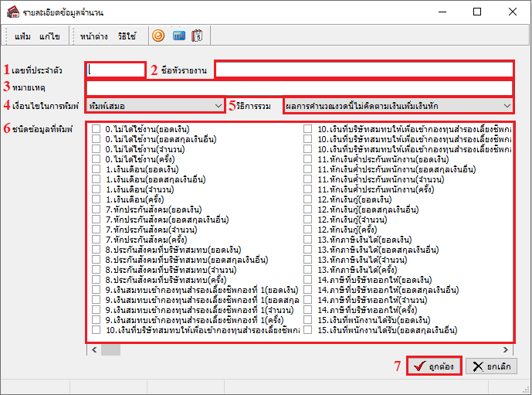Open the แก้ไข menu
Viewport: 532px width, 395px height.
click(49, 36)
